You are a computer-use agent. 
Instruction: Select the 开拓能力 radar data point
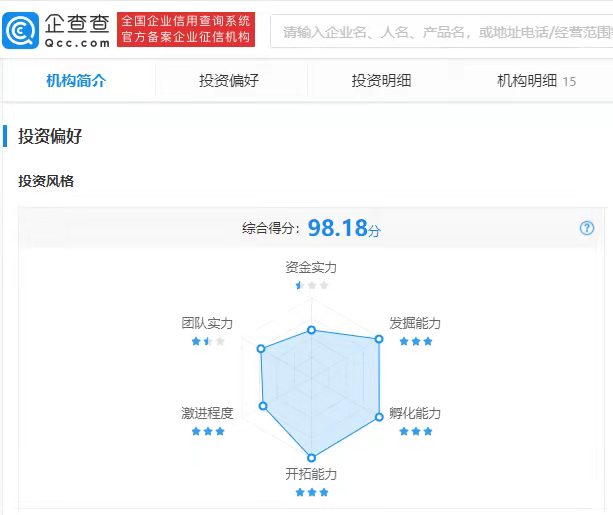(x=311, y=458)
